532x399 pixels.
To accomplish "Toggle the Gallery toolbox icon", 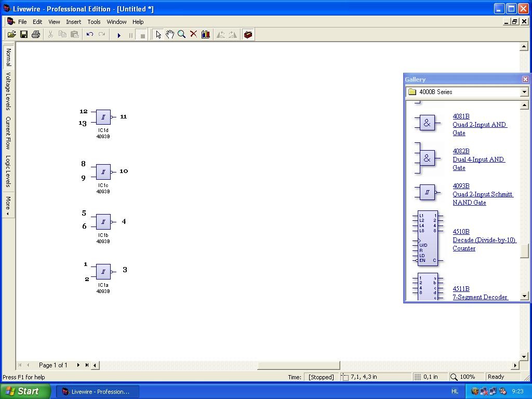I will pyautogui.click(x=248, y=34).
